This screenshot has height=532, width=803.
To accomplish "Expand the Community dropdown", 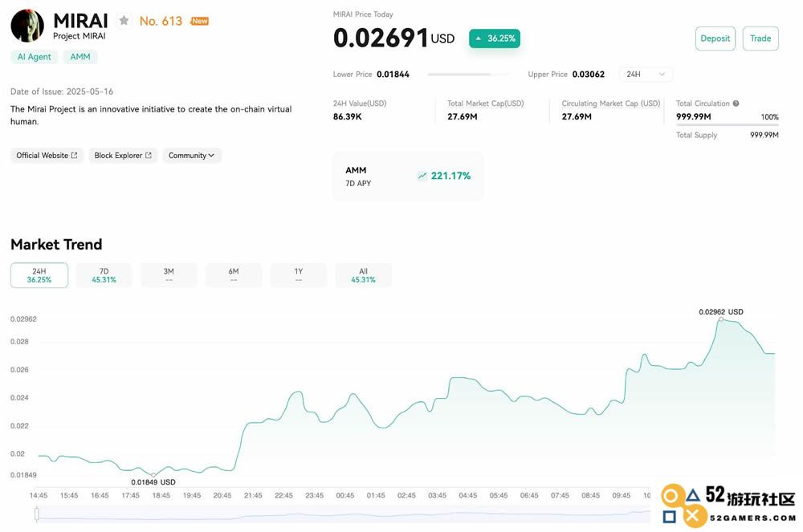I will (x=192, y=156).
